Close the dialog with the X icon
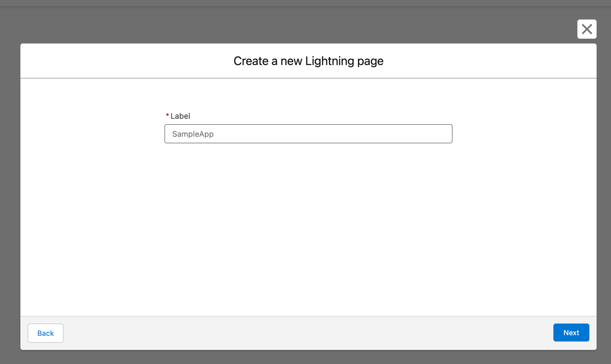The height and width of the screenshot is (364, 611). tap(587, 29)
